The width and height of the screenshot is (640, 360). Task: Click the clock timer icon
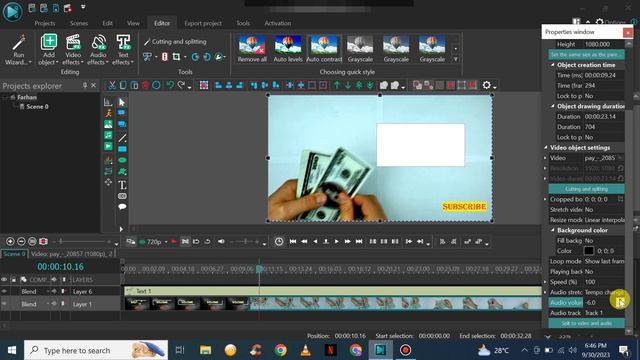click(279, 242)
